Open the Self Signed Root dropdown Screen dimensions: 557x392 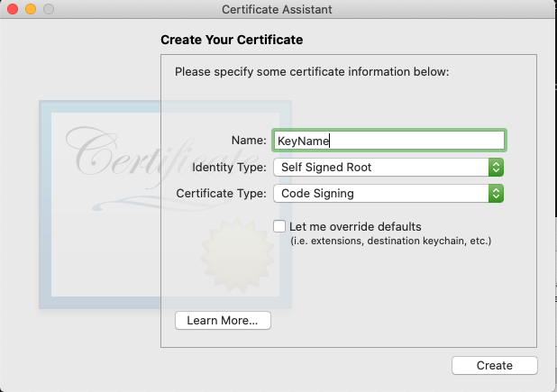pyautogui.click(x=380, y=167)
